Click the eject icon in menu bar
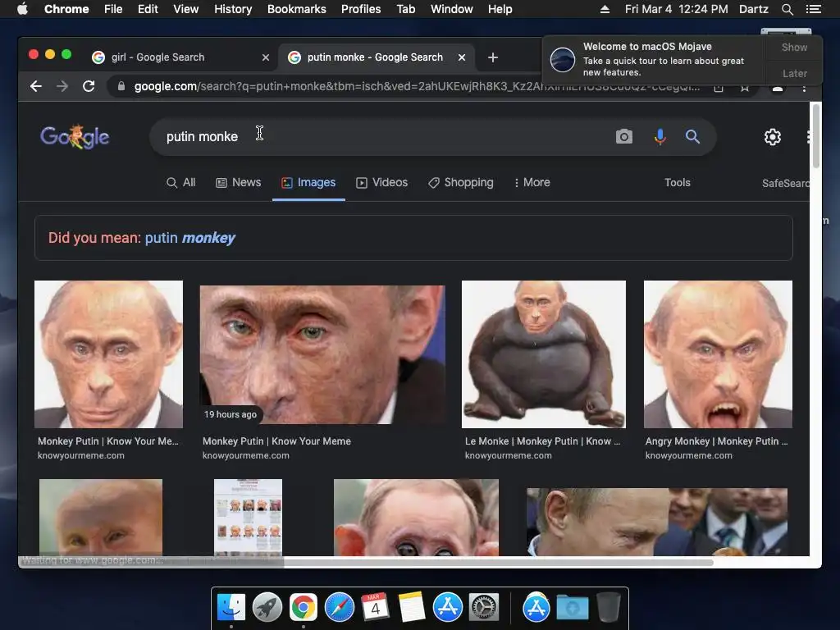 point(605,9)
